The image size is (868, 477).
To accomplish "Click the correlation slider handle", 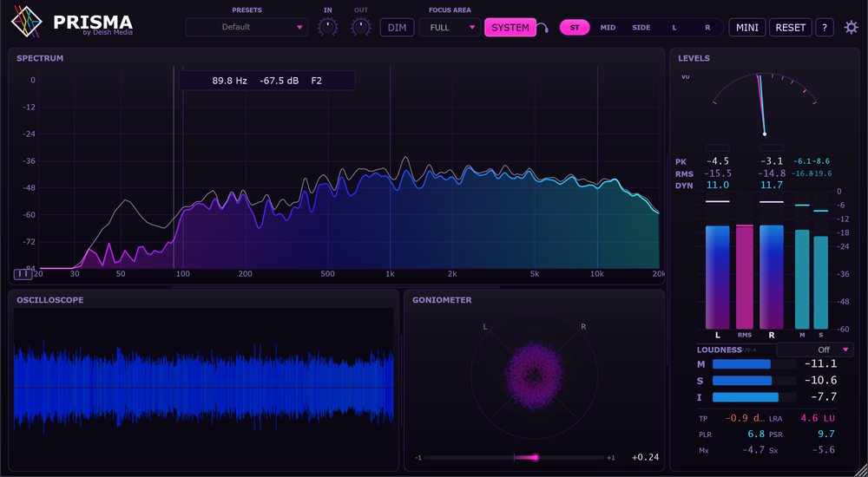I will (535, 458).
